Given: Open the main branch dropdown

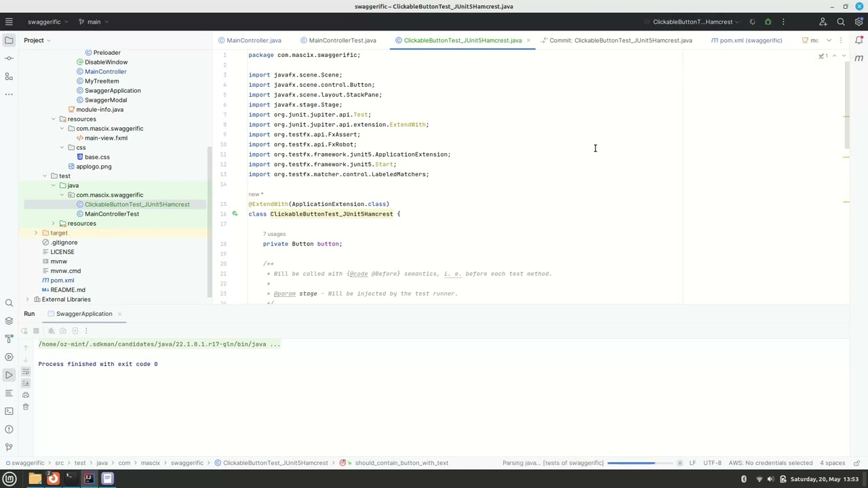Looking at the screenshot, I should point(94,22).
